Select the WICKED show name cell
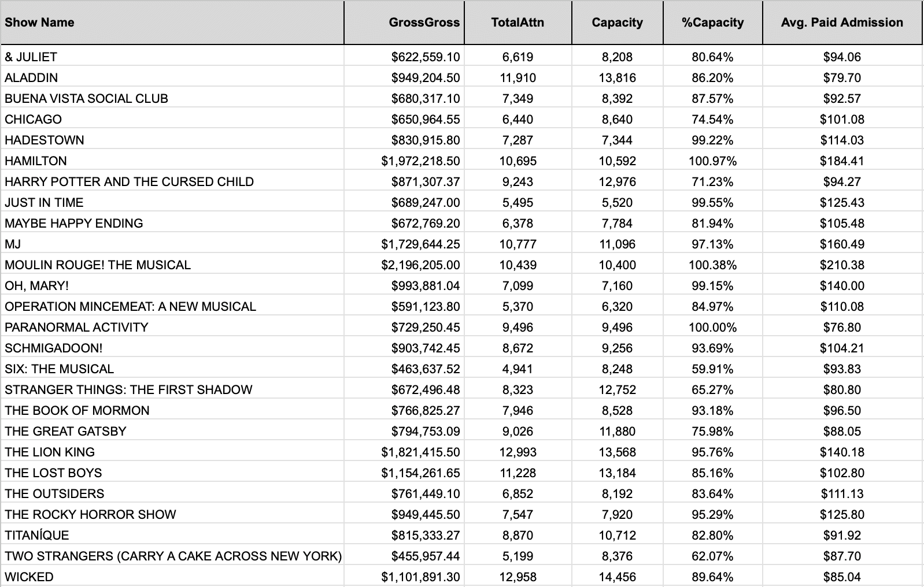Viewport: 924px width, 587px height. 172,577
